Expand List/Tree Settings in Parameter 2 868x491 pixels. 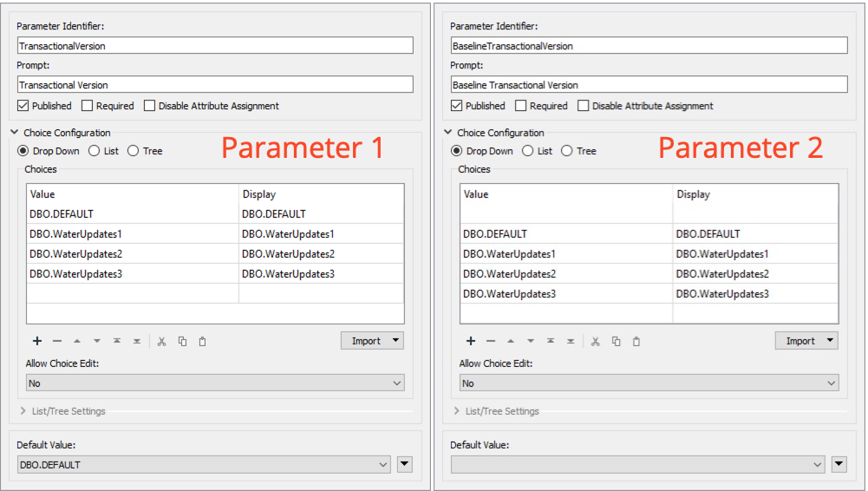coord(456,411)
